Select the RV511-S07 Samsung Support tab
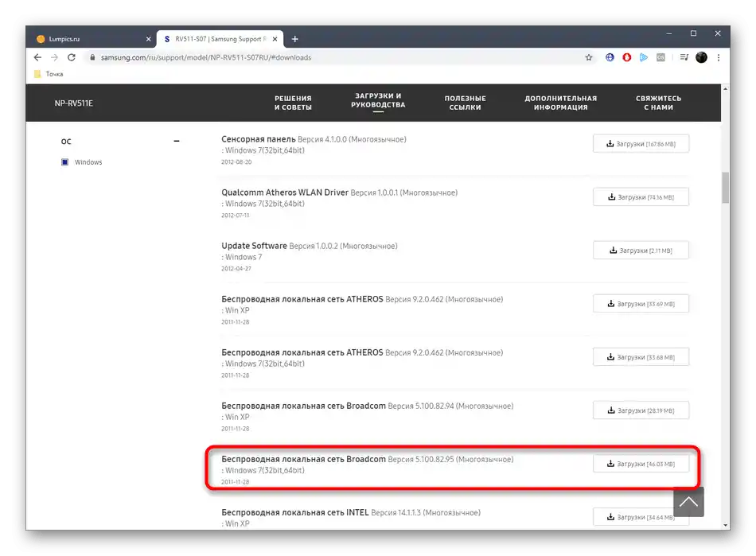The height and width of the screenshot is (556, 756). [x=220, y=39]
